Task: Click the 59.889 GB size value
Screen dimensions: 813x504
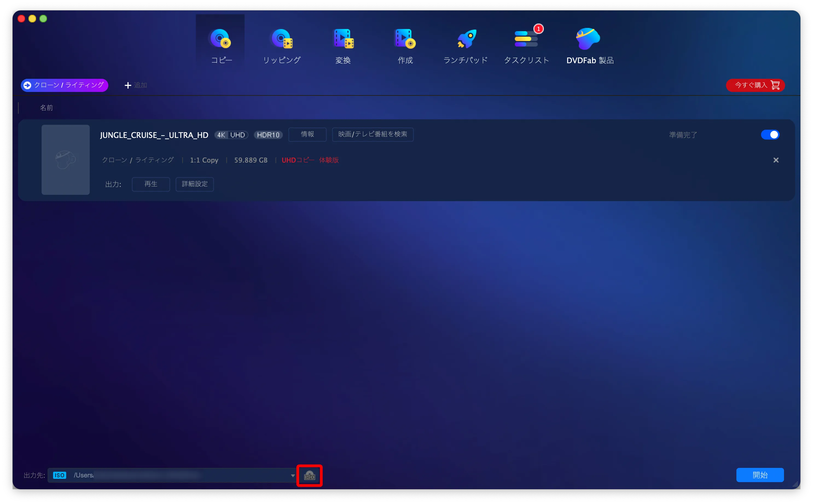Action: [251, 160]
